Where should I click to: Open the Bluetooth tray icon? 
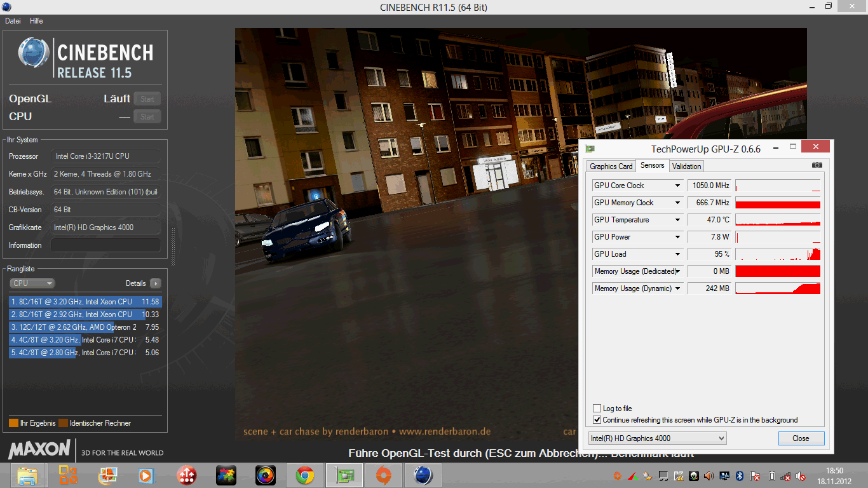[740, 476]
